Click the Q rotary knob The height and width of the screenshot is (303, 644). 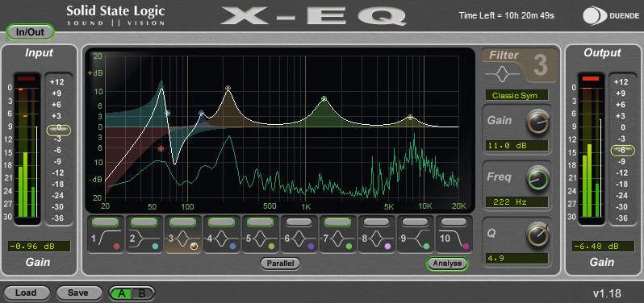pyautogui.click(x=537, y=235)
